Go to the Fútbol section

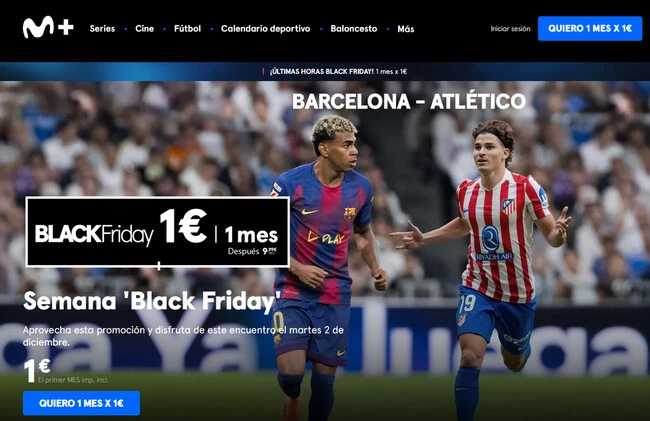(x=187, y=29)
